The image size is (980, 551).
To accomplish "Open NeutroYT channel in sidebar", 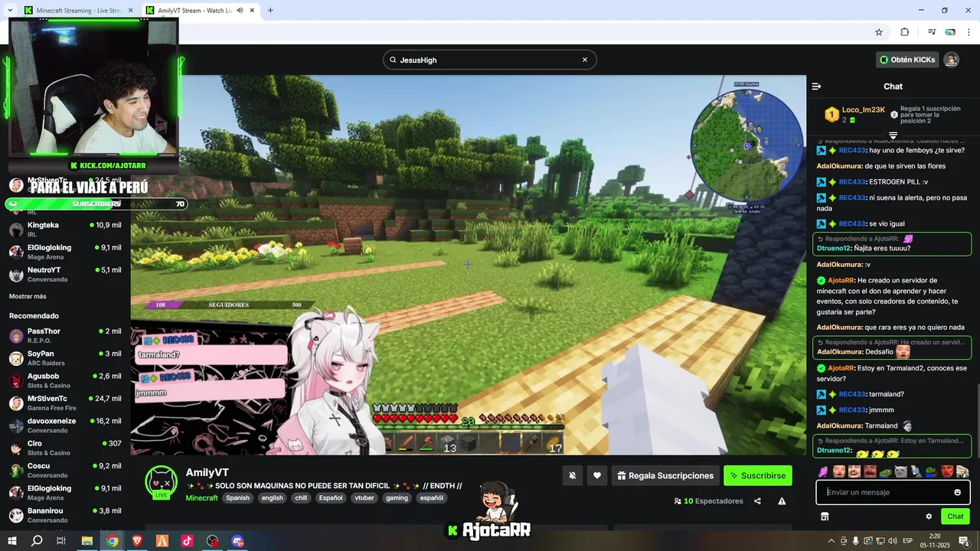I will 64,274.
